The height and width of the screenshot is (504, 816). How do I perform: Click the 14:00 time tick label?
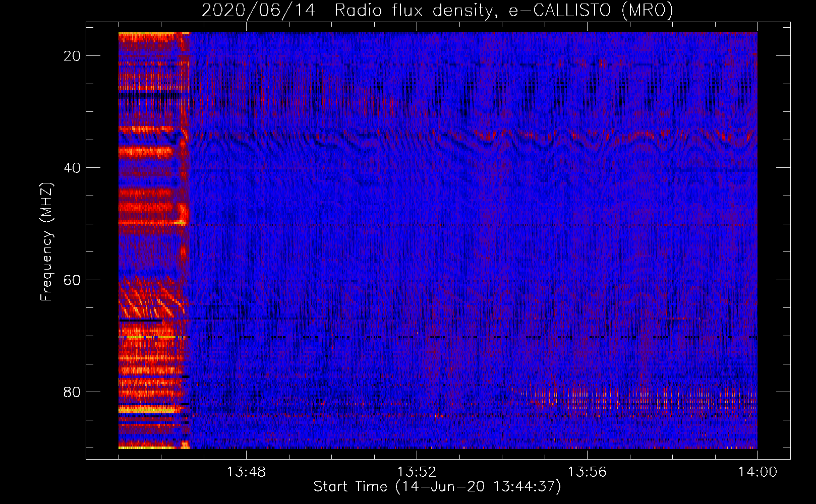point(757,472)
